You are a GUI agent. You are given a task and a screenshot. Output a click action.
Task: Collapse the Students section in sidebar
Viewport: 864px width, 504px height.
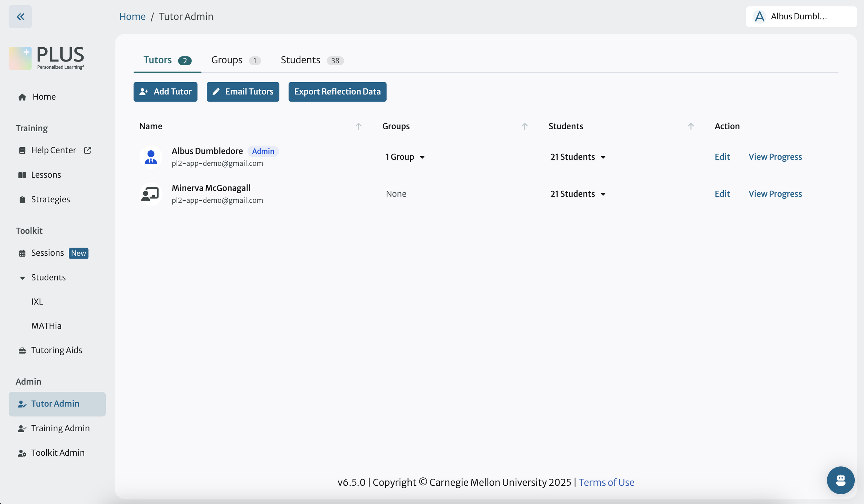22,278
